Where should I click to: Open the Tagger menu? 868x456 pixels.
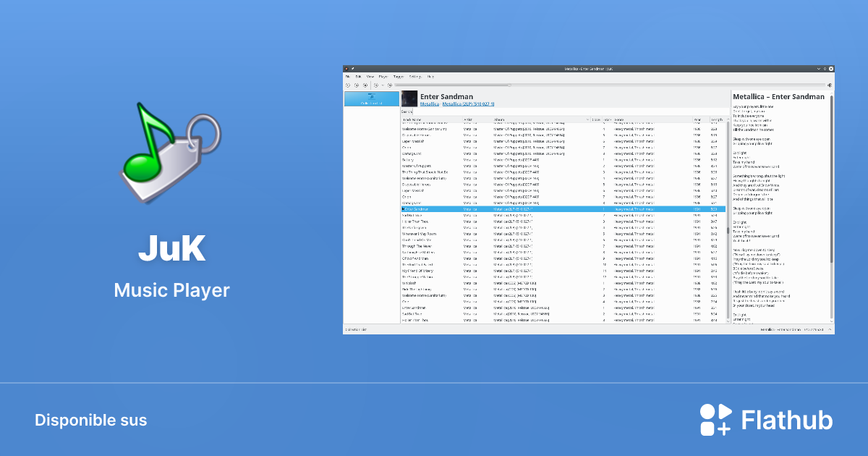click(399, 76)
